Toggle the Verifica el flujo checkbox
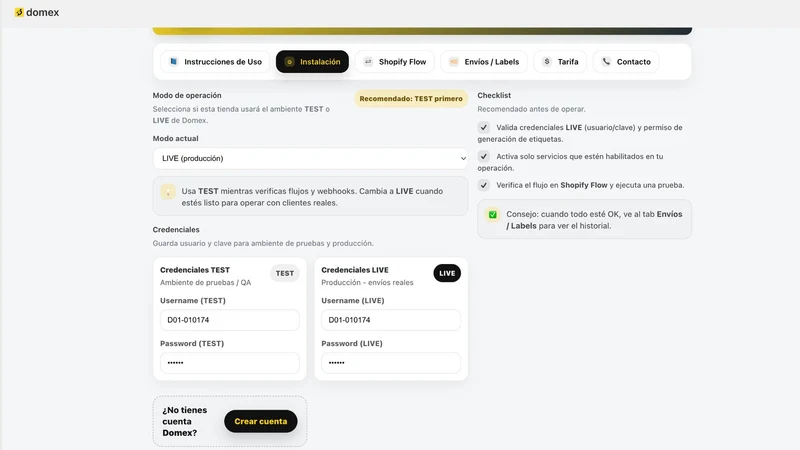This screenshot has height=450, width=800. coord(484,185)
